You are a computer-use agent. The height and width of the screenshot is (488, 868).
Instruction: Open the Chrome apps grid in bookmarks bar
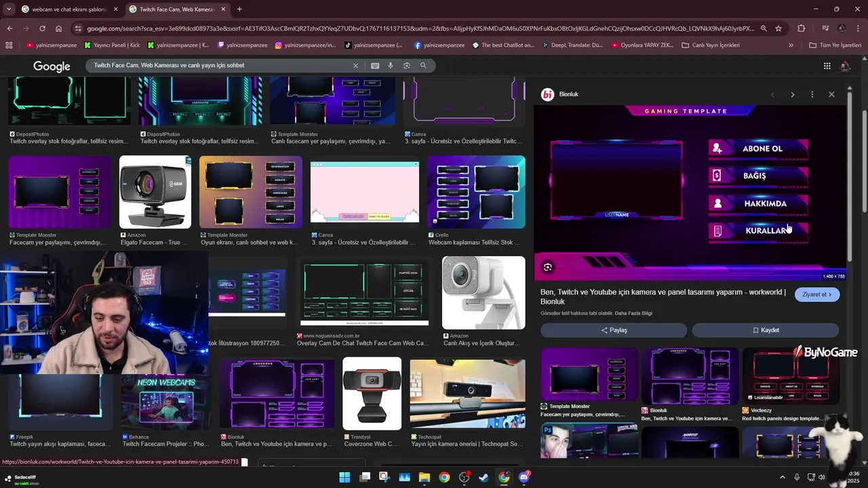pos(9,45)
